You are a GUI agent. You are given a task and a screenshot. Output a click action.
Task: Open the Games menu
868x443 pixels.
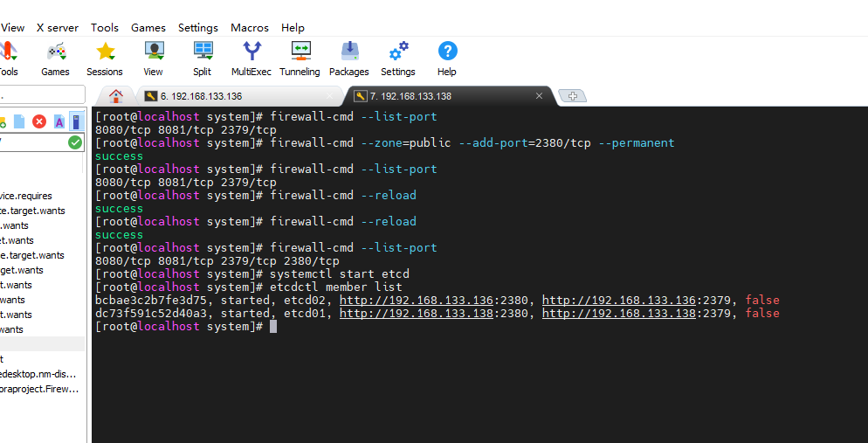pos(148,28)
